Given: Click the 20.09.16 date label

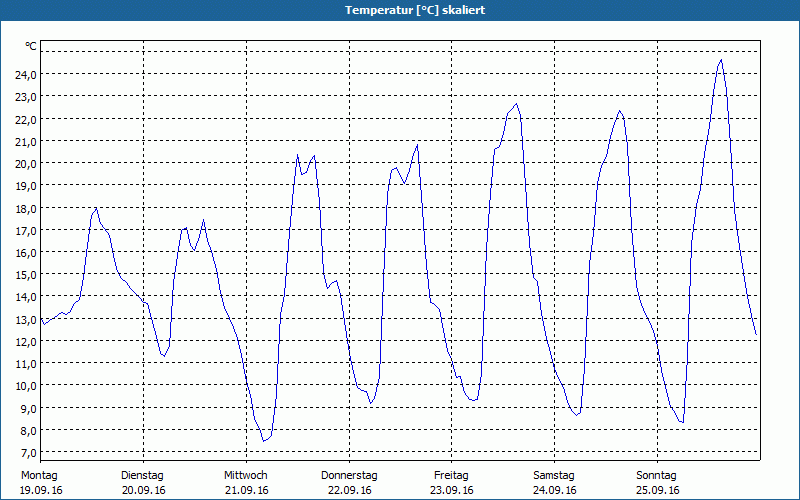Looking at the screenshot, I should [144, 490].
